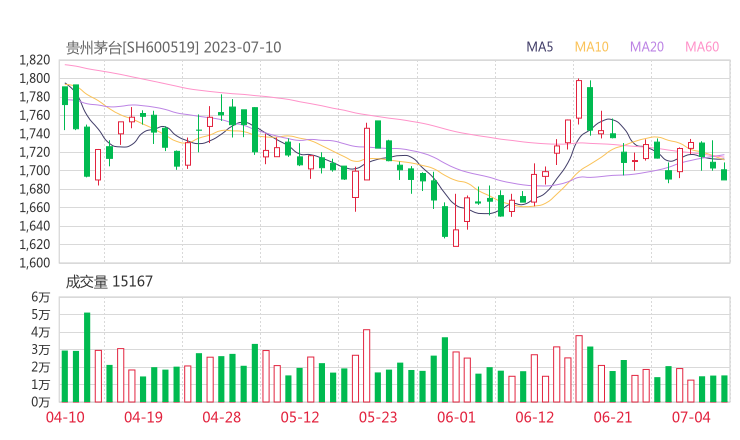Click the 1万 volume axis label
The image size is (740, 440).
tap(41, 384)
